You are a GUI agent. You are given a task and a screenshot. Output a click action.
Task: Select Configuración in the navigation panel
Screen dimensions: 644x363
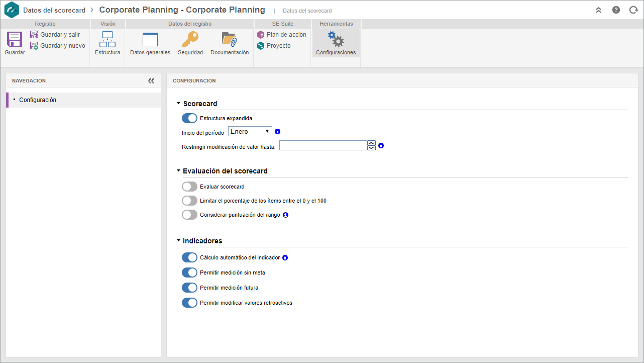point(83,100)
